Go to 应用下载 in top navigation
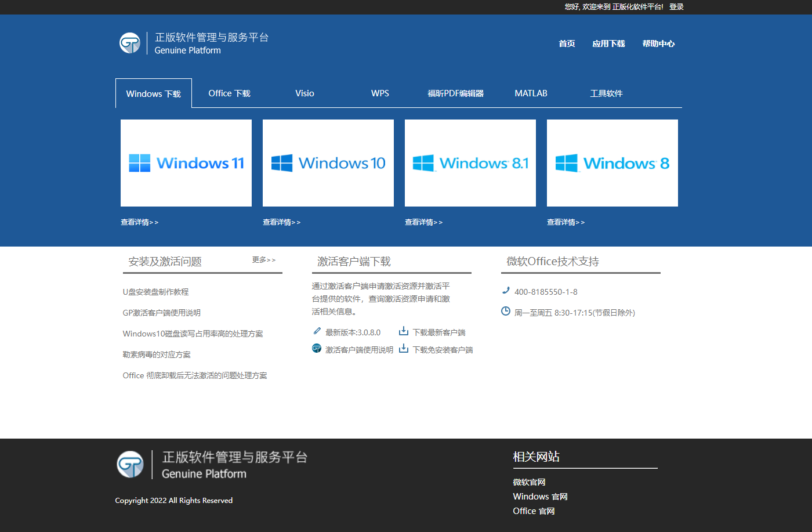The height and width of the screenshot is (532, 812). (x=608, y=44)
